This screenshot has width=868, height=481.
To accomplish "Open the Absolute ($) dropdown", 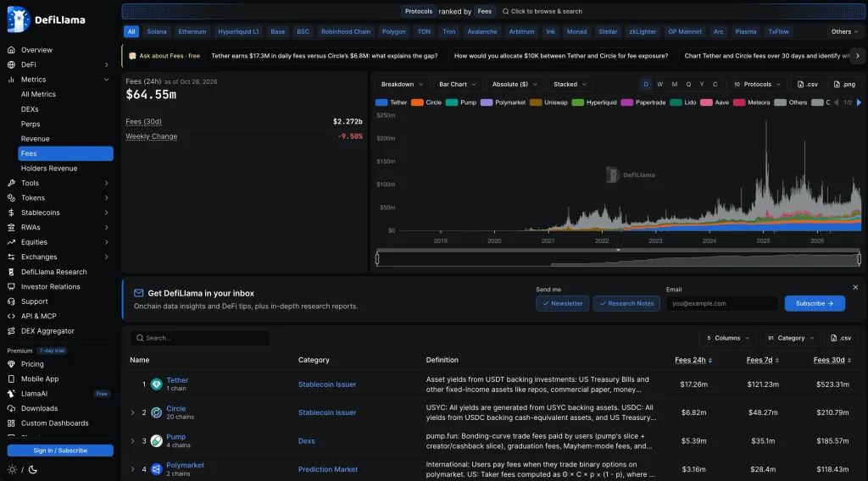I will click(515, 84).
